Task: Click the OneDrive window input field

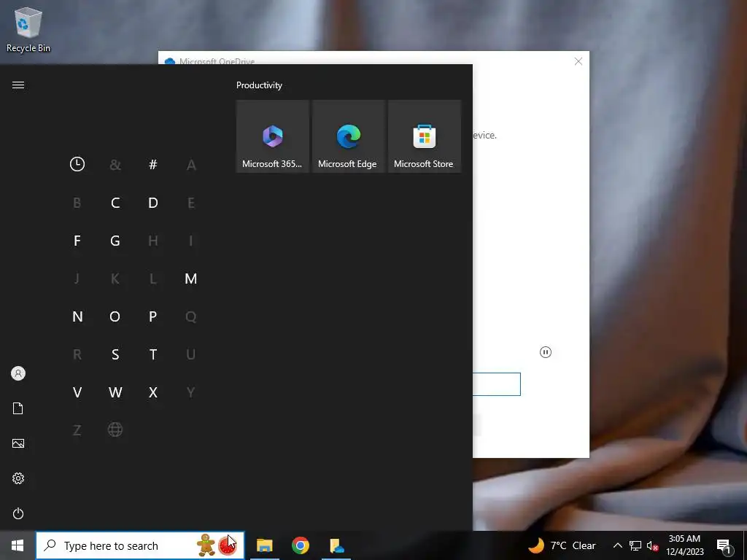Action: tap(496, 384)
